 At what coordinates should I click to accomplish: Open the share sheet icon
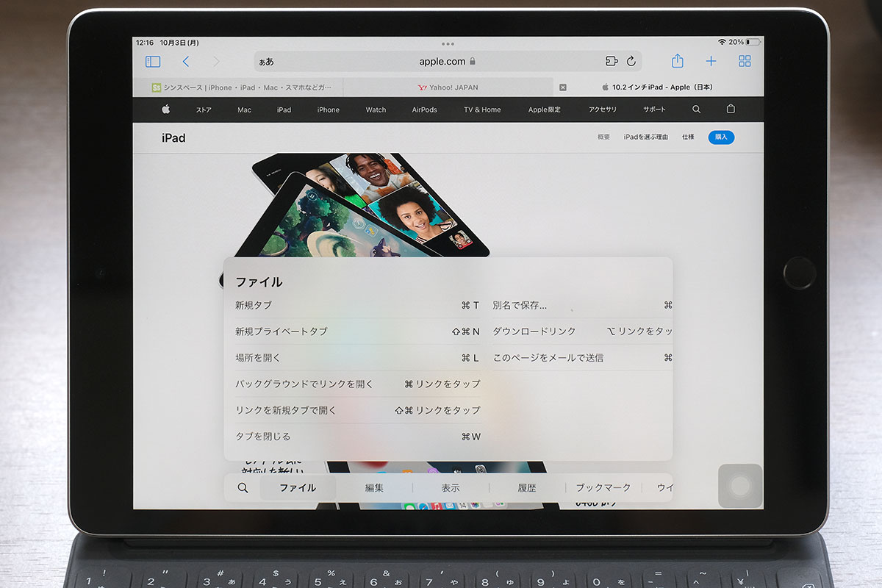point(678,61)
